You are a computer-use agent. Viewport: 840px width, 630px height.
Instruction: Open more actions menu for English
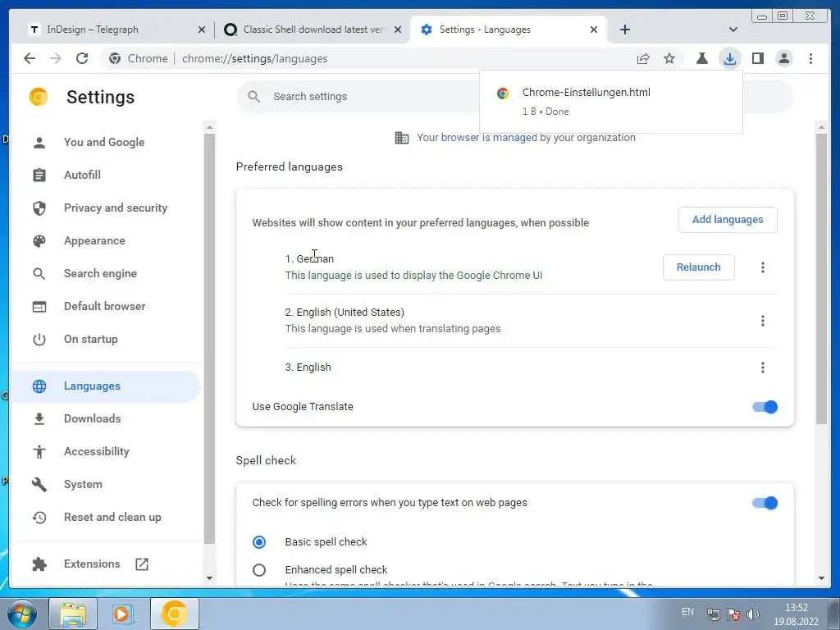(x=762, y=367)
